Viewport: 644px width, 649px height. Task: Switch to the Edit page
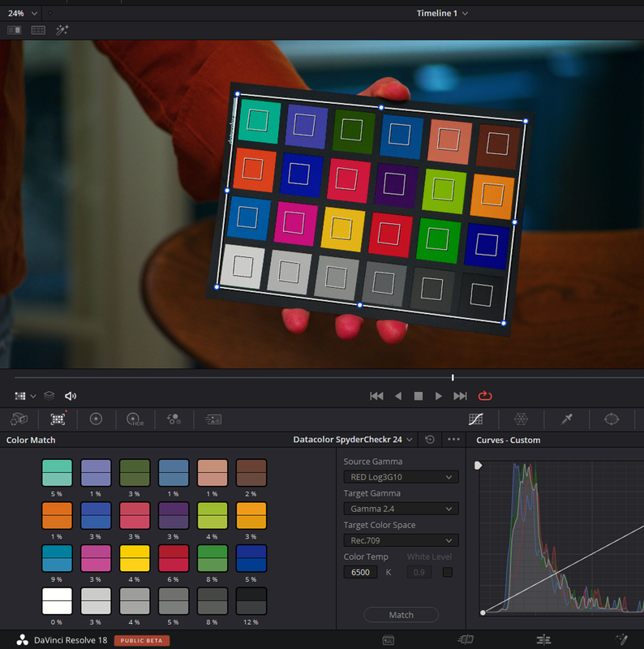click(x=543, y=640)
